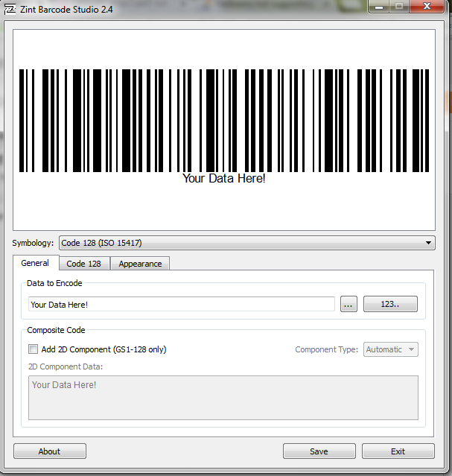Image resolution: width=452 pixels, height=476 pixels.
Task: Click the 'Symbology:' label
Action: (33, 243)
